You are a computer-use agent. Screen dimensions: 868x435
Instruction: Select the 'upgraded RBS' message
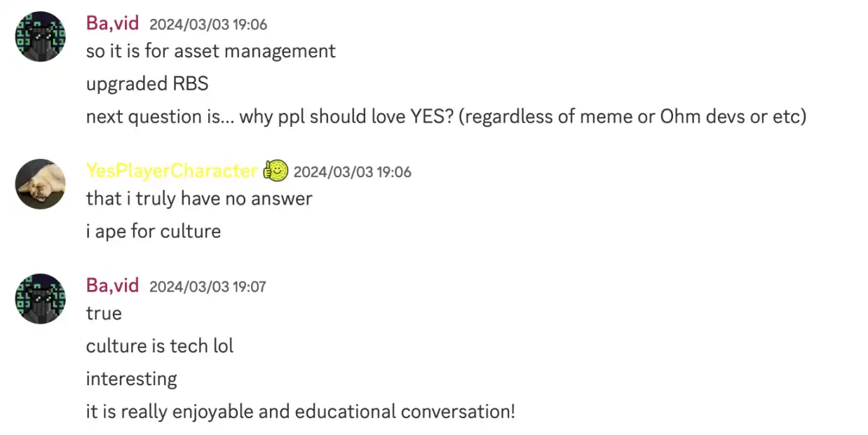[x=147, y=84]
